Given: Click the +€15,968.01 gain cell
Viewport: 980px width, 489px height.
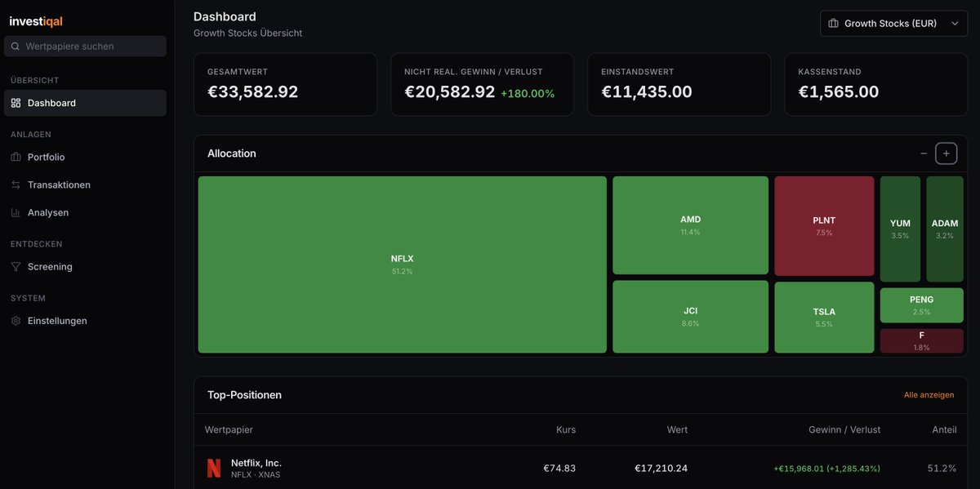Looking at the screenshot, I should pyautogui.click(x=826, y=469).
